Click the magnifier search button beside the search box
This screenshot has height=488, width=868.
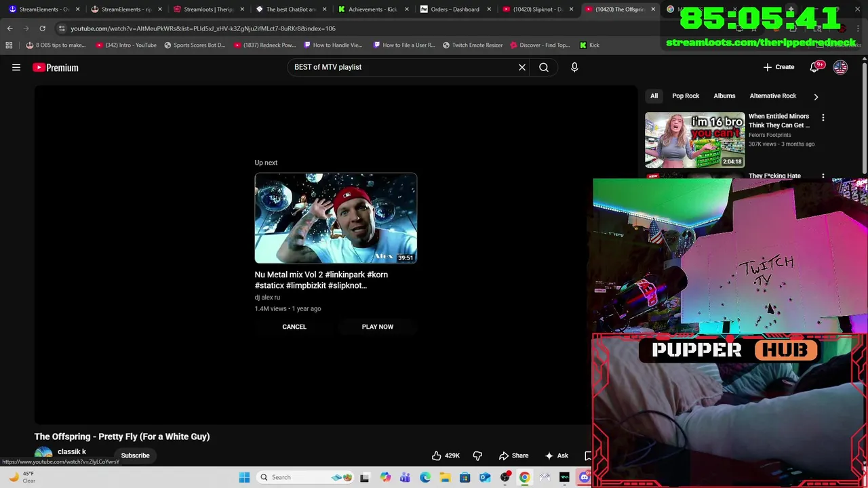tap(544, 67)
